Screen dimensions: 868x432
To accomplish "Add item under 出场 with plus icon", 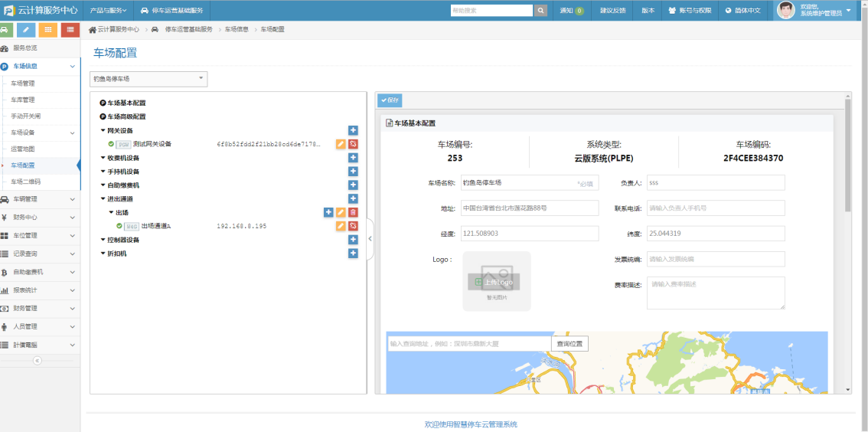I will click(x=329, y=212).
